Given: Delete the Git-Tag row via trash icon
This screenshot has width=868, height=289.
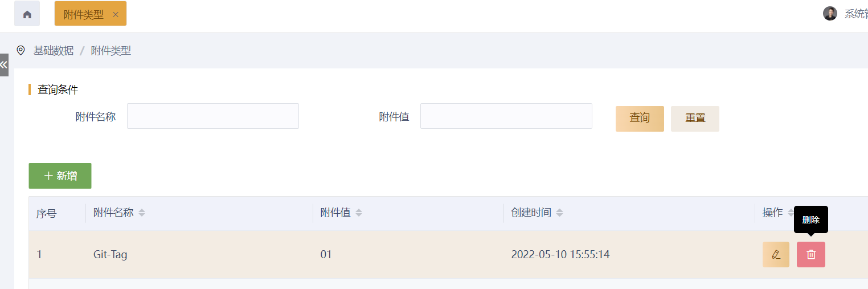Looking at the screenshot, I should pos(811,254).
